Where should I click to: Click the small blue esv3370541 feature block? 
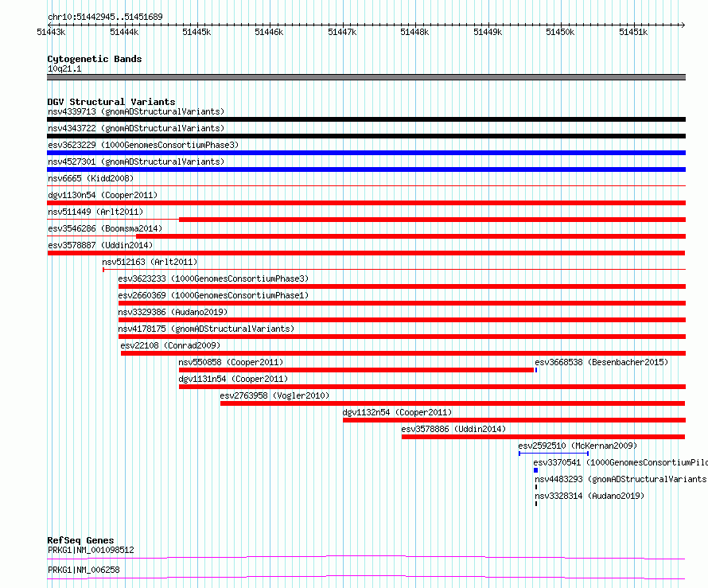536,470
